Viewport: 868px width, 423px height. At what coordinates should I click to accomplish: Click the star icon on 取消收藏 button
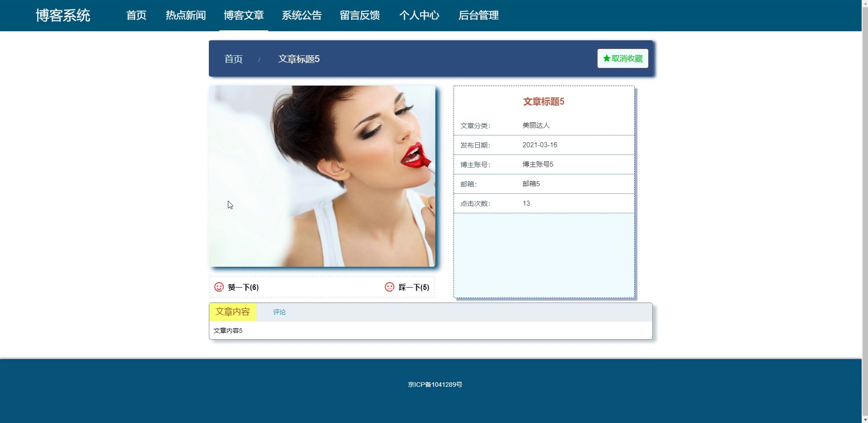[x=606, y=58]
